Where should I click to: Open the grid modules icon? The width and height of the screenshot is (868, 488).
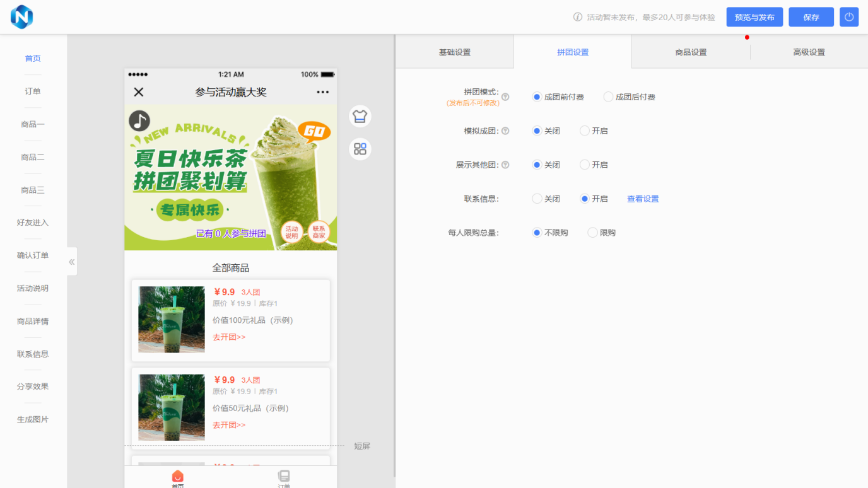360,149
